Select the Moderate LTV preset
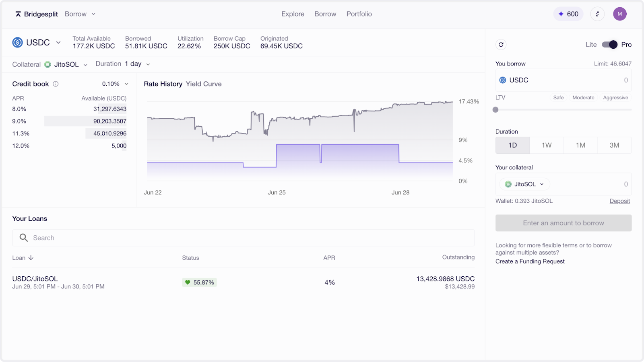 coord(583,98)
